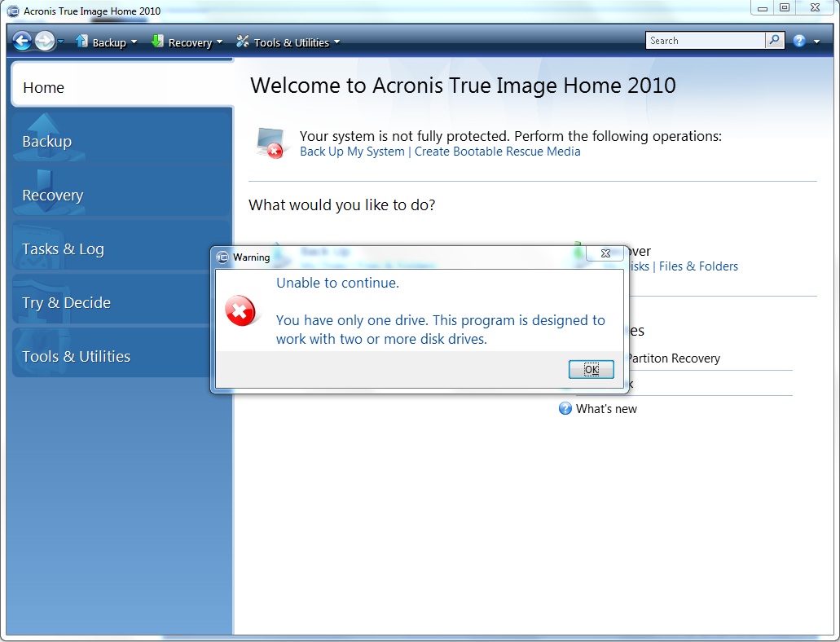
Task: Click the What's new help icon
Action: [565, 408]
